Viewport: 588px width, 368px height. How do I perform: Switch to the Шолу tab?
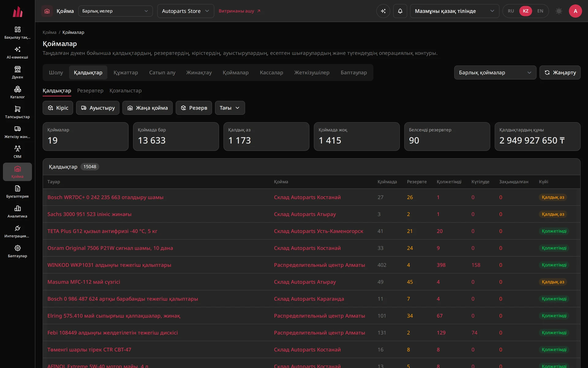[x=56, y=73]
